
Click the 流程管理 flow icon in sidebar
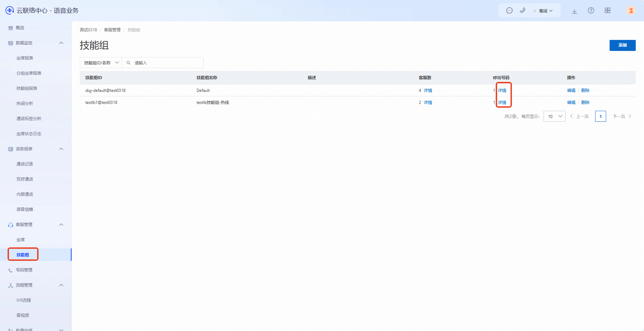[x=11, y=285]
